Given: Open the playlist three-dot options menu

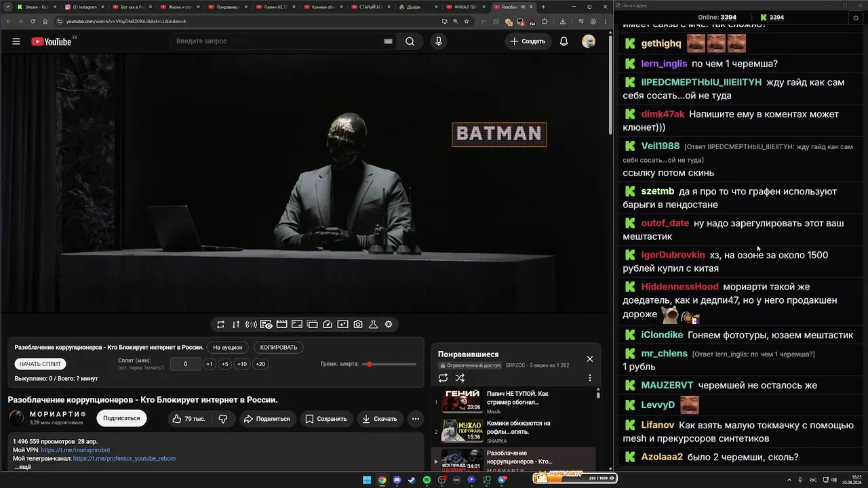Looking at the screenshot, I should coord(590,378).
